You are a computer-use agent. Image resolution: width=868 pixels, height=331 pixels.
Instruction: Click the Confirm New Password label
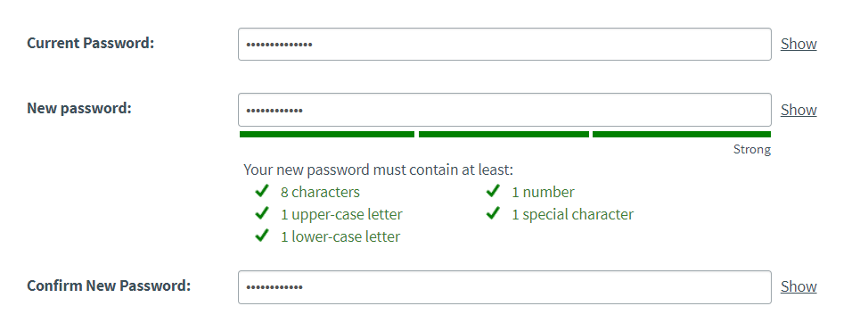click(109, 286)
